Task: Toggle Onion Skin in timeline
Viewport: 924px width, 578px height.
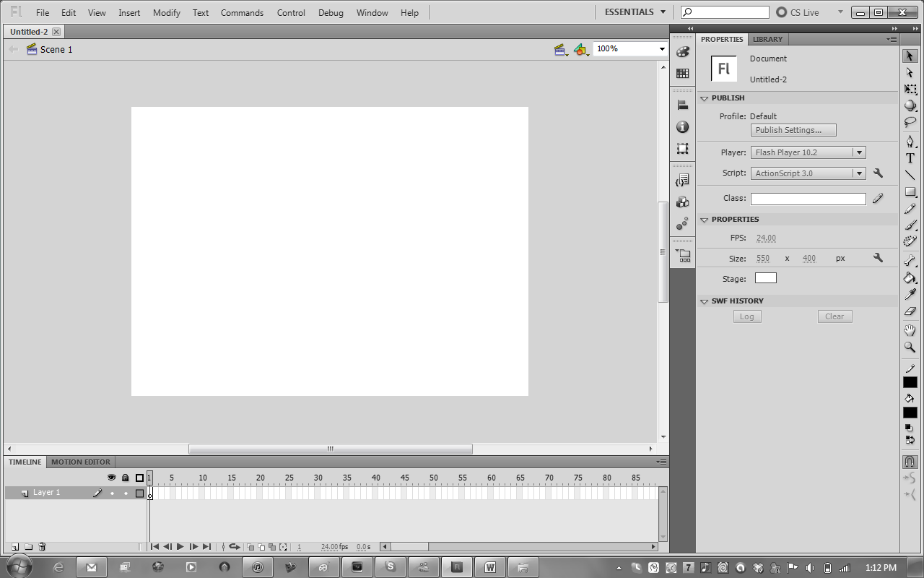Action: 250,547
